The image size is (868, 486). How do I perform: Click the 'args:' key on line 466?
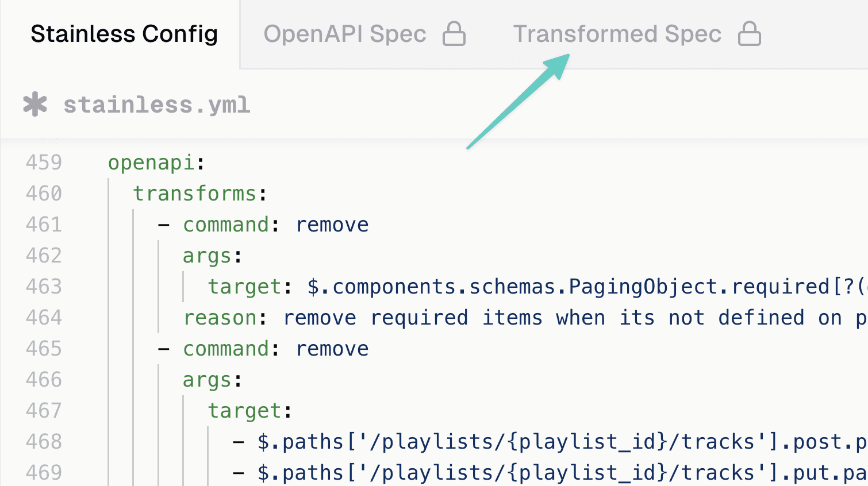pyautogui.click(x=213, y=380)
